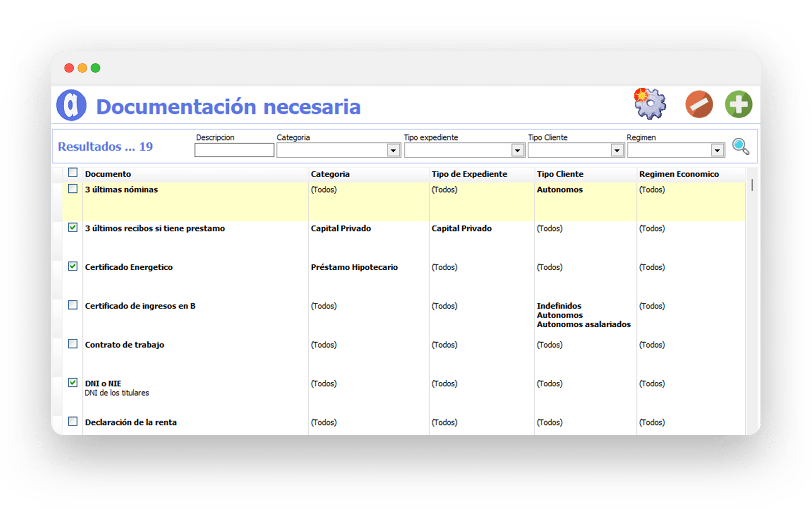812x509 pixels.
Task: Toggle the select-all header checkbox
Action: click(73, 173)
